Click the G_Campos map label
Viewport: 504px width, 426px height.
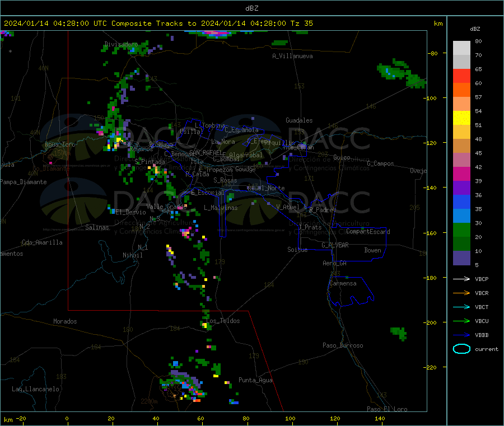coord(380,163)
